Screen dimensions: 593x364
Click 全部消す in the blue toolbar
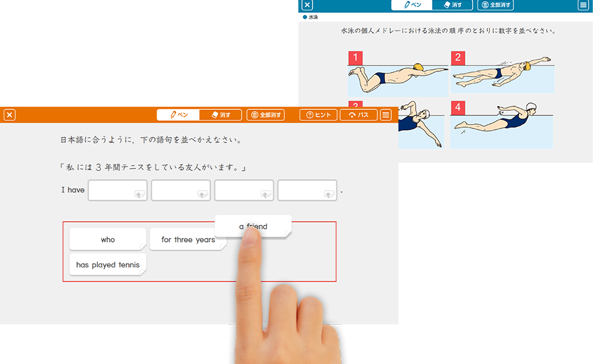pyautogui.click(x=497, y=5)
